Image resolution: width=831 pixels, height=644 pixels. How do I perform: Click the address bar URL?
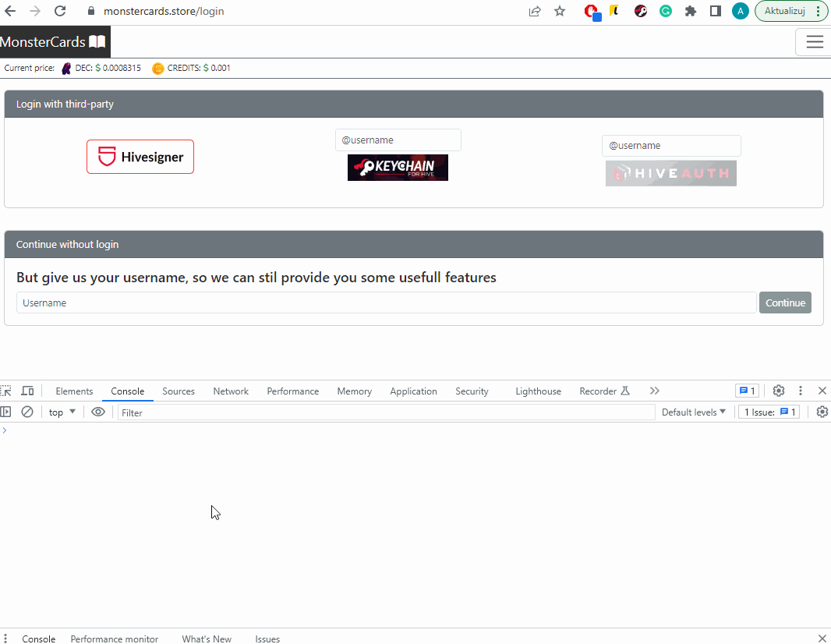click(164, 11)
